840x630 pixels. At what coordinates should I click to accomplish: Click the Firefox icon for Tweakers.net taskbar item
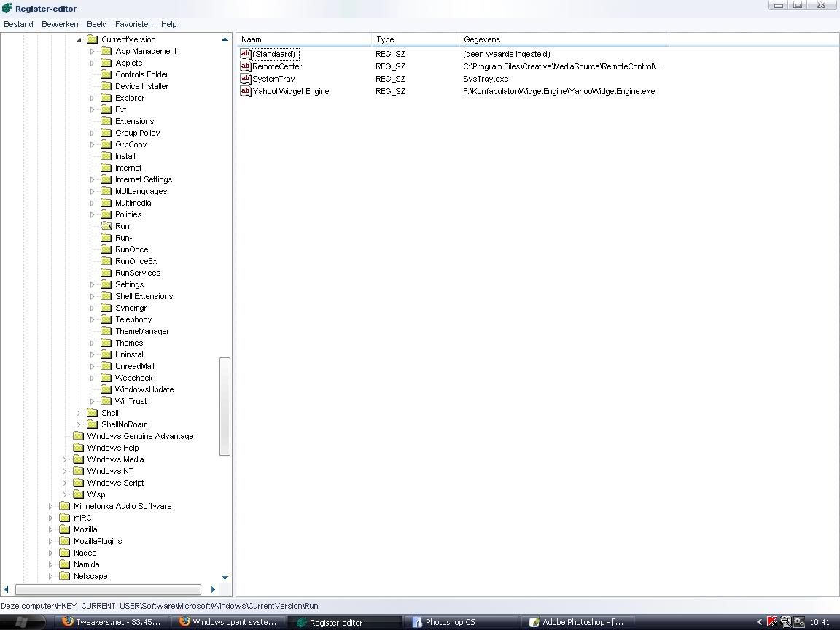pos(68,622)
